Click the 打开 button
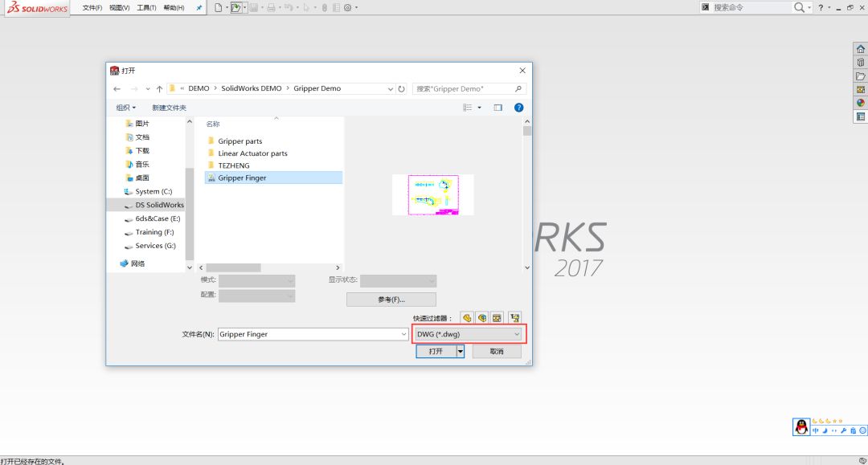 click(x=436, y=351)
